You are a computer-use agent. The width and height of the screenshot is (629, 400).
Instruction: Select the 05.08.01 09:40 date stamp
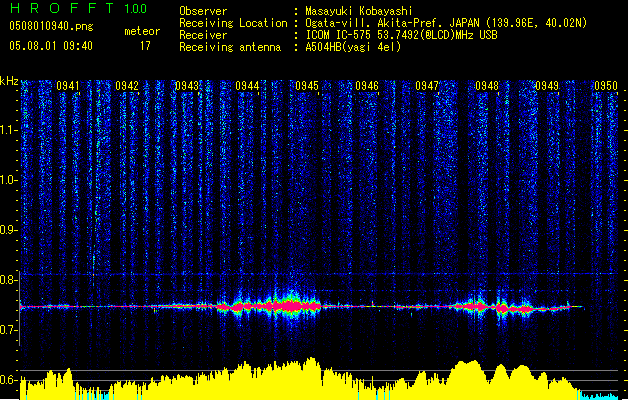[x=50, y=46]
